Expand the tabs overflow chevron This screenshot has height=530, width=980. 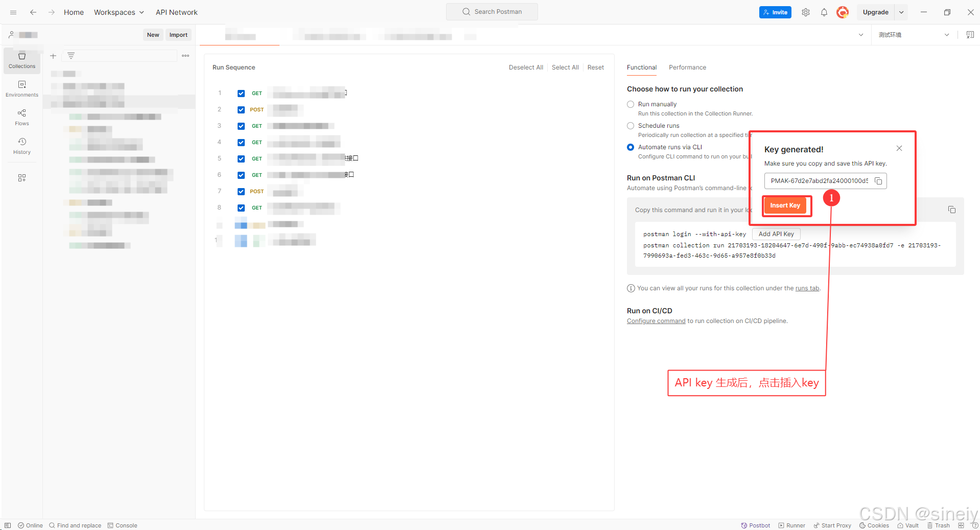click(x=861, y=35)
